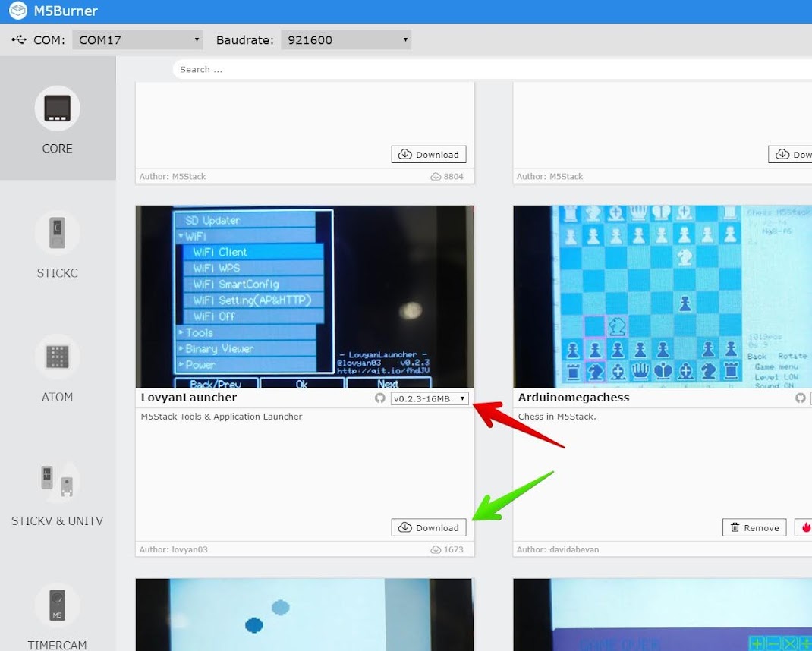
Task: Click the USB connection icon beside COM
Action: [x=19, y=39]
